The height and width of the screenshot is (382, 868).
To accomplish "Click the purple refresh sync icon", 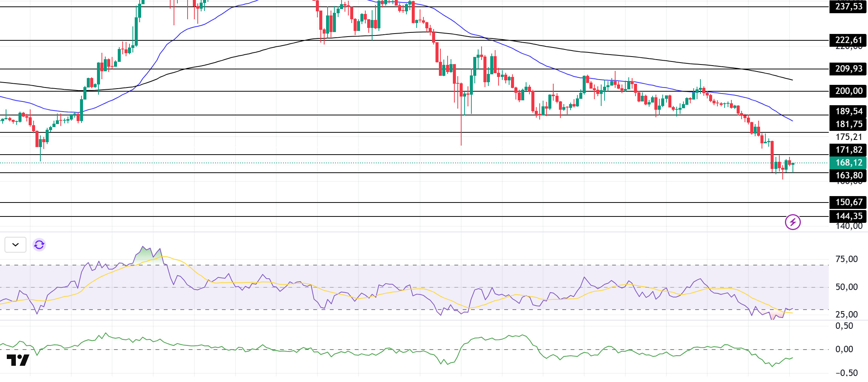I will click(x=39, y=245).
